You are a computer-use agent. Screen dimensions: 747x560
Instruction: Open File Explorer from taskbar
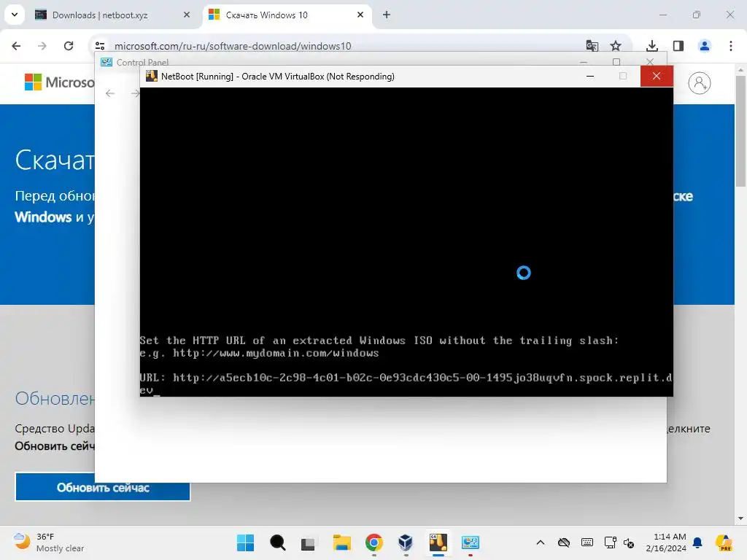(341, 542)
